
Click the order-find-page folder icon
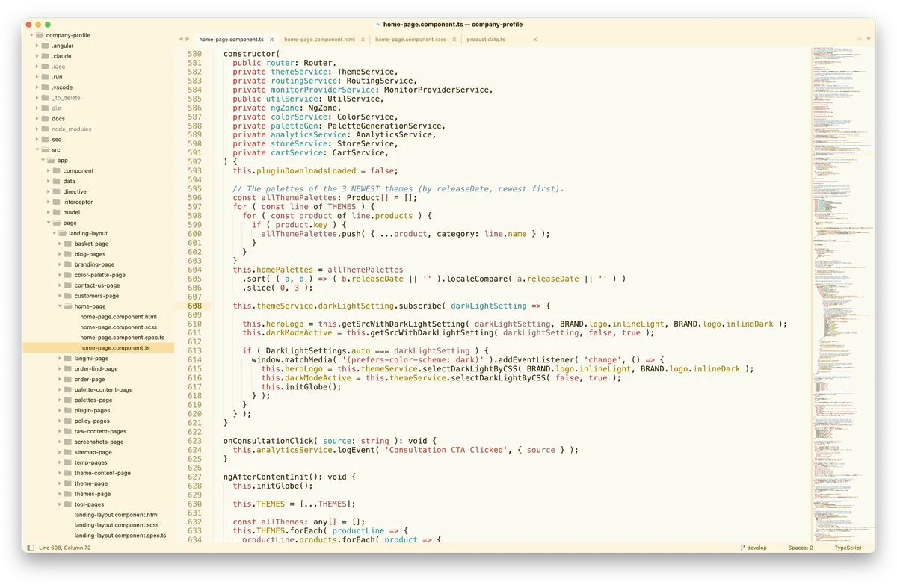pos(68,368)
